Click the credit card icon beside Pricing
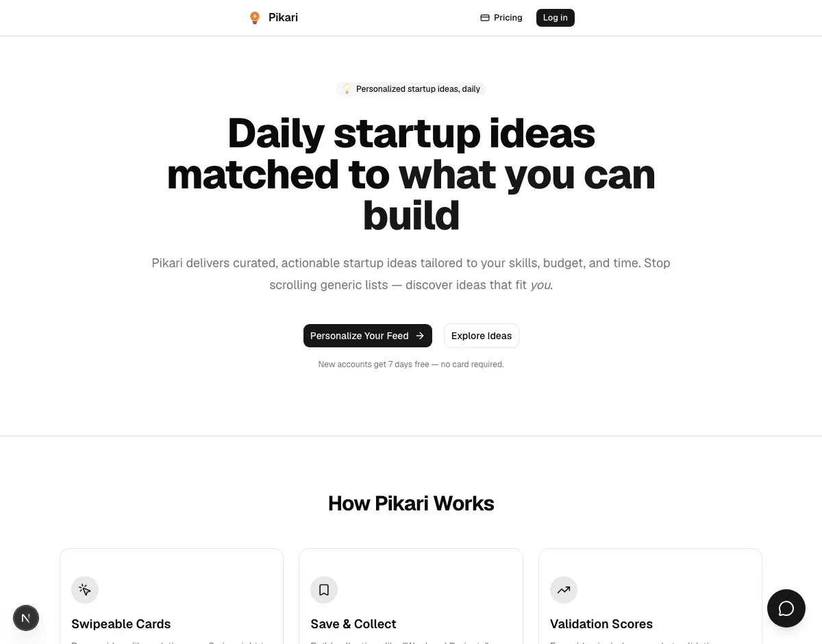The image size is (822, 644). tap(485, 18)
